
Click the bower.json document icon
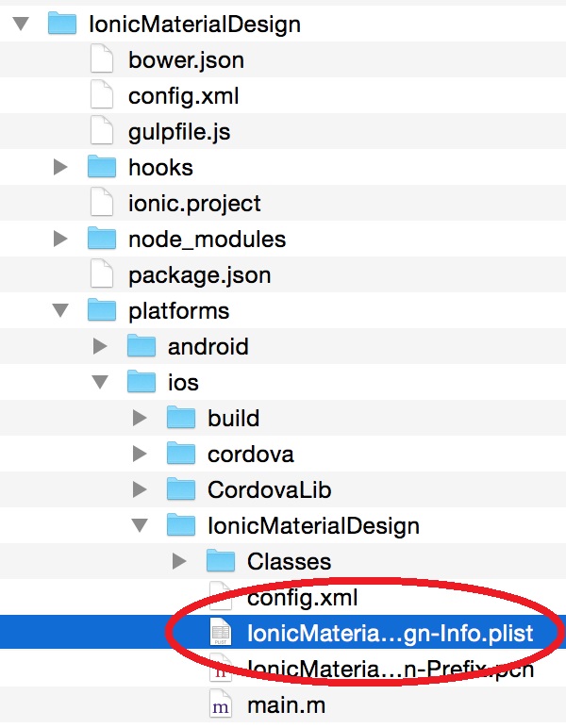pyautogui.click(x=101, y=59)
